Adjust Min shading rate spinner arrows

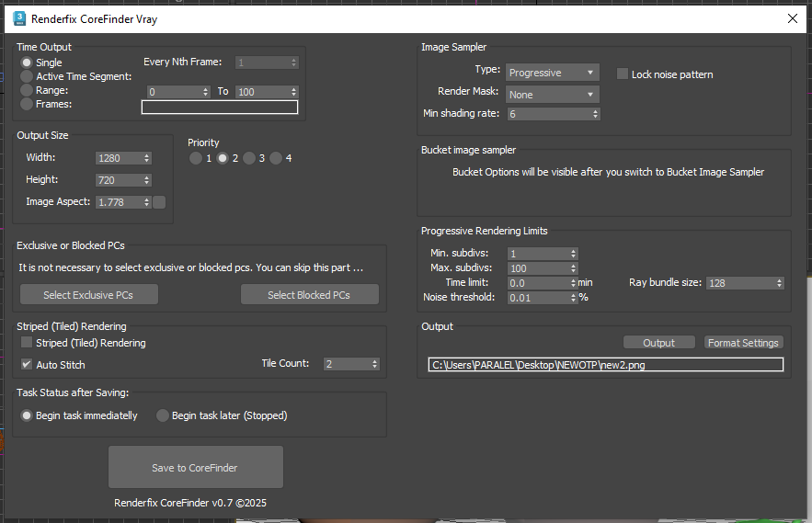pyautogui.click(x=595, y=114)
